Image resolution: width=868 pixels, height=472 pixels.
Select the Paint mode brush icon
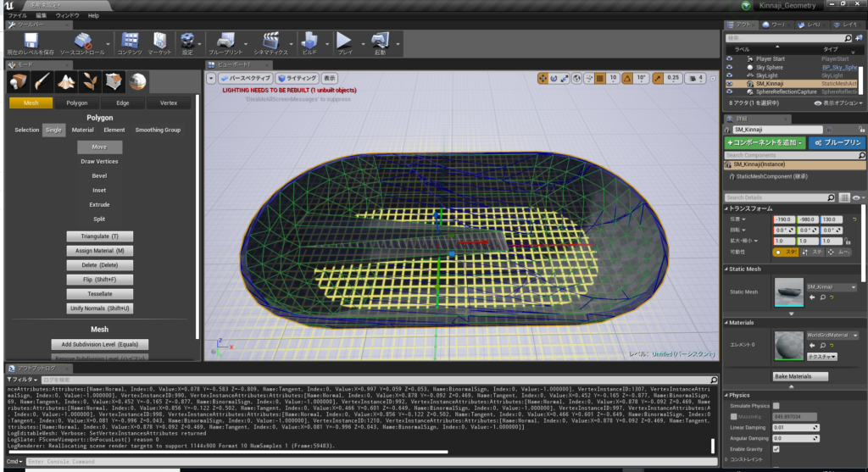tap(43, 82)
